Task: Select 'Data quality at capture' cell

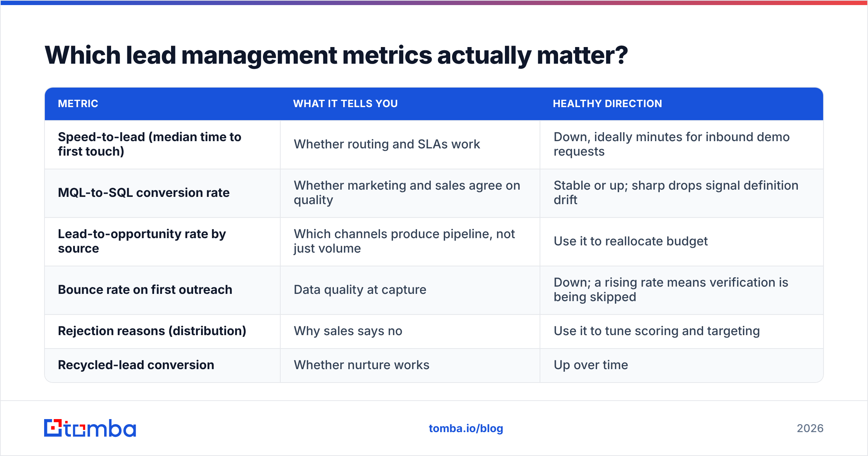Action: coord(410,290)
